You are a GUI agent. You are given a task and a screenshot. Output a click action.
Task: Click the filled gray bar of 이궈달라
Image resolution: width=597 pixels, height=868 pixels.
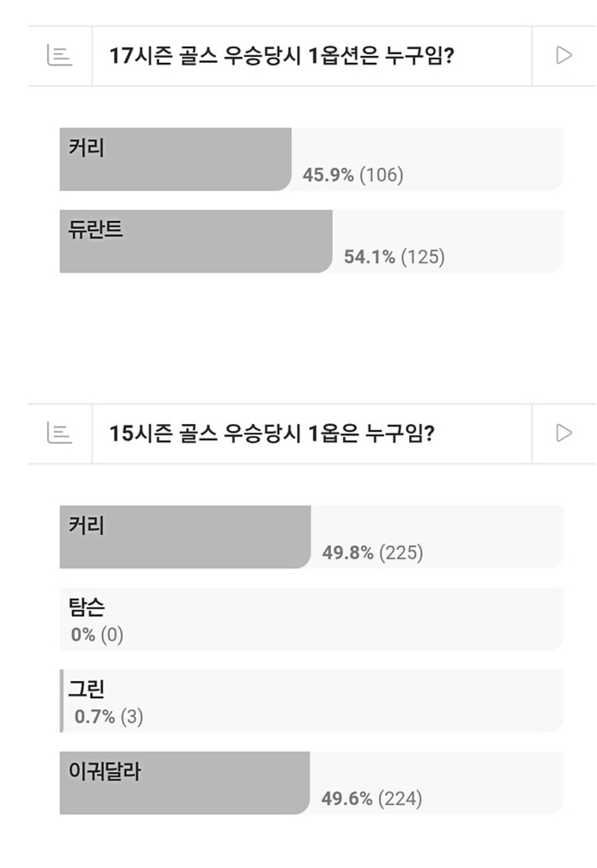pos(185,783)
